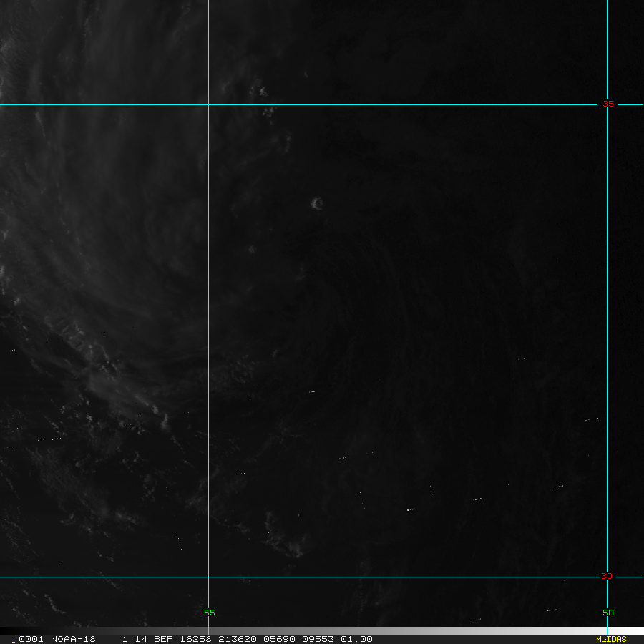Click the grayscale gradient bar

click(x=322, y=631)
